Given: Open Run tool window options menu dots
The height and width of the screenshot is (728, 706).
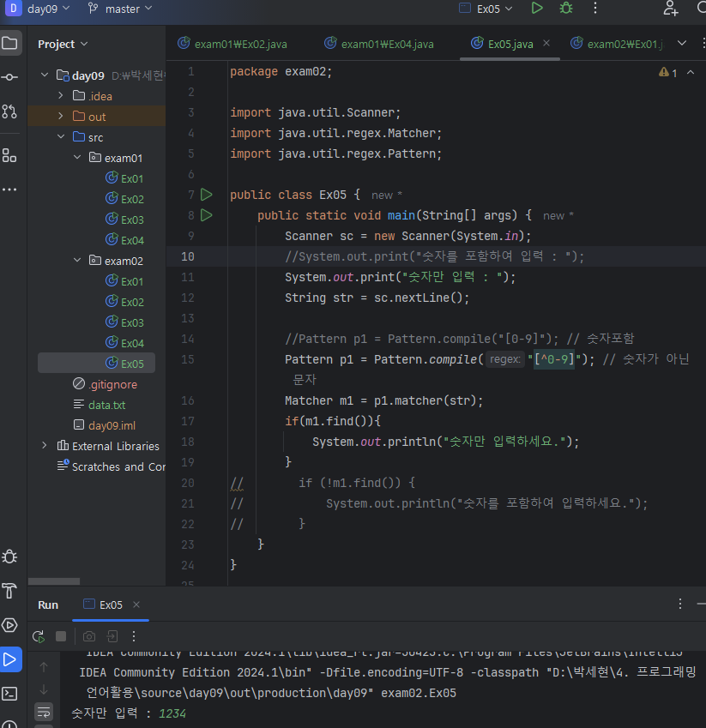Looking at the screenshot, I should click(x=680, y=604).
